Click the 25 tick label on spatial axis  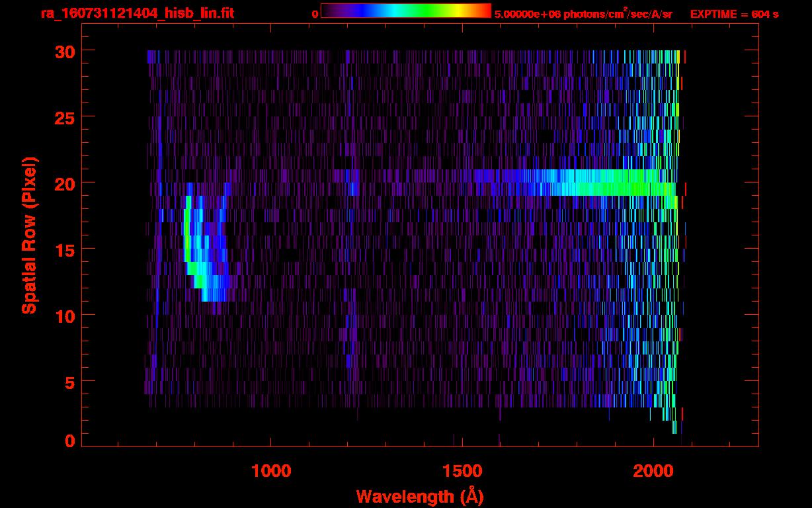[60, 117]
